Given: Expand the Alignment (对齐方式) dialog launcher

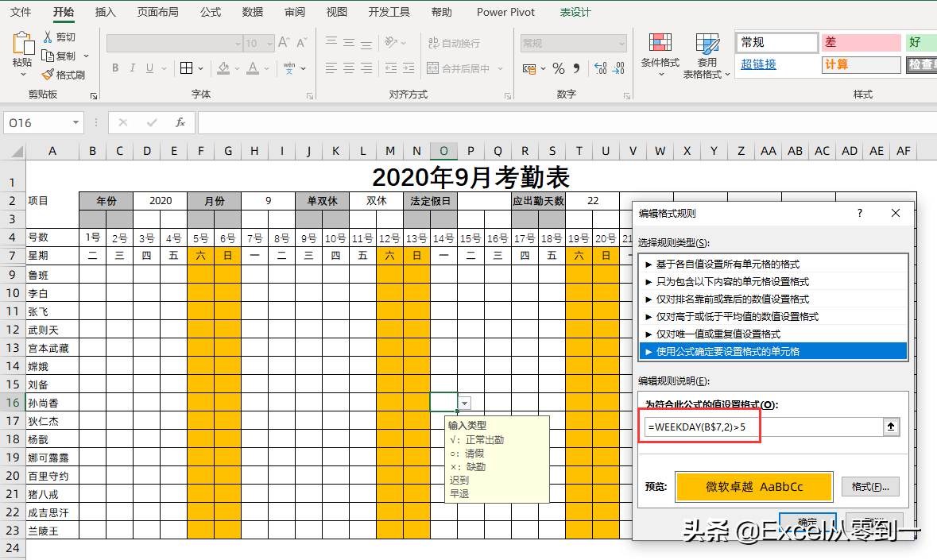Looking at the screenshot, I should (507, 95).
